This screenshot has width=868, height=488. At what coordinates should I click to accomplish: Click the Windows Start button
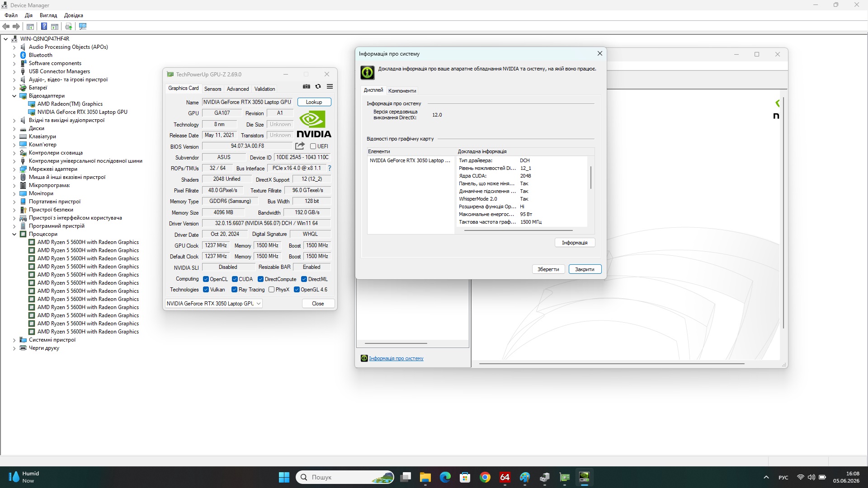pos(284,477)
